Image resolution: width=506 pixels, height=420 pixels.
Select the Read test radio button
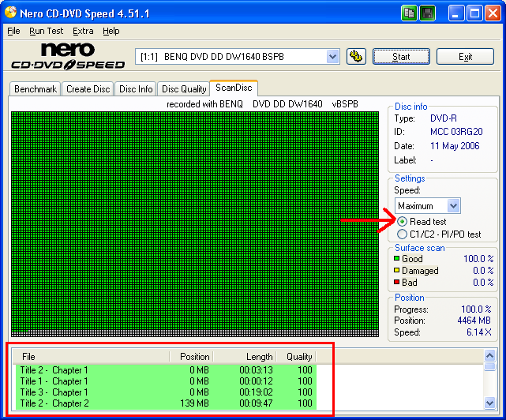[x=403, y=222]
